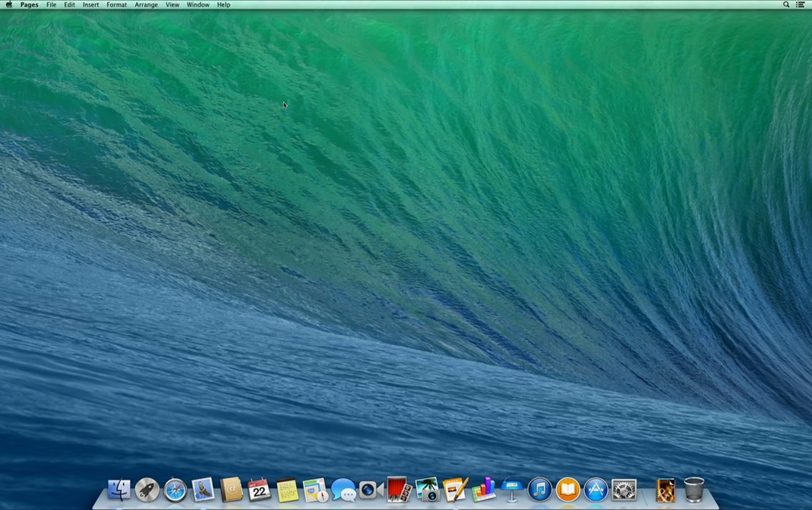The width and height of the screenshot is (812, 510).
Task: Open FaceTime from the Dock
Action: click(370, 489)
